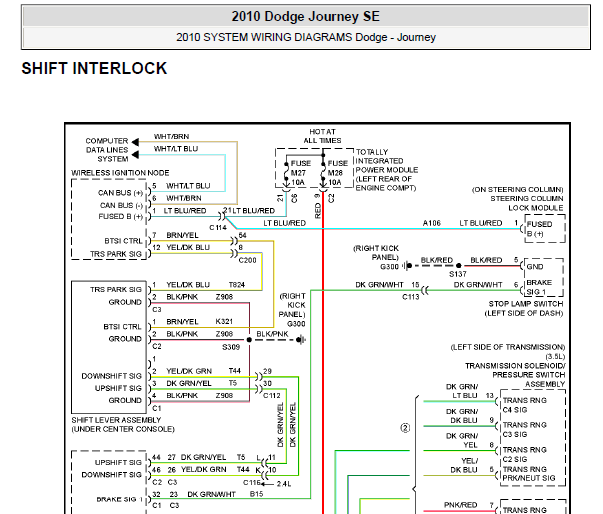
Task: Click the vertical 'RED' wire label
Action: tap(318, 211)
